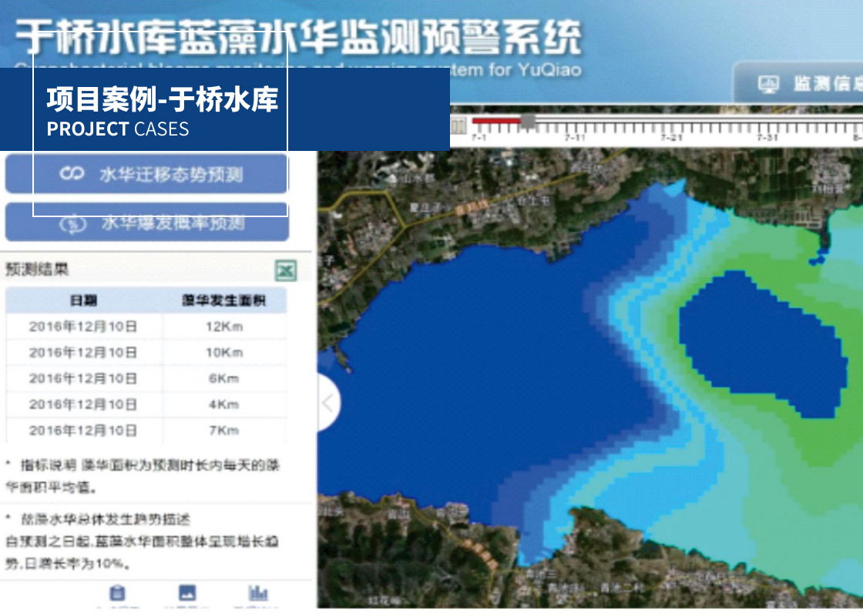This screenshot has height=616, width=863.
Task: Click the red played portion of the timeline
Action: tap(496, 120)
